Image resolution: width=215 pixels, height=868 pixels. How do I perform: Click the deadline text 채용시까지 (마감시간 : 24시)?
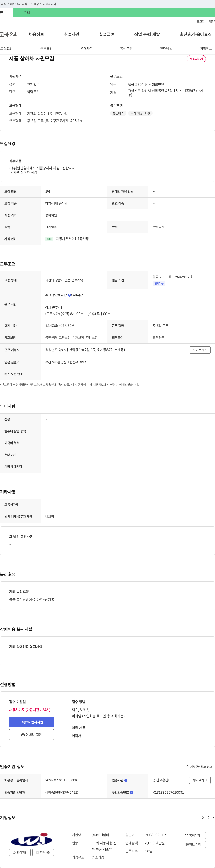[x=30, y=710]
